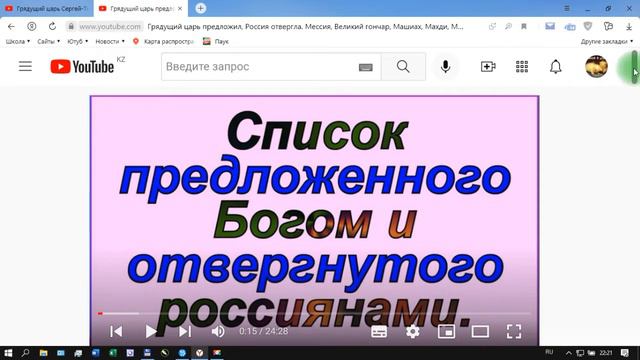Enter fullscreen mode

coord(514,331)
